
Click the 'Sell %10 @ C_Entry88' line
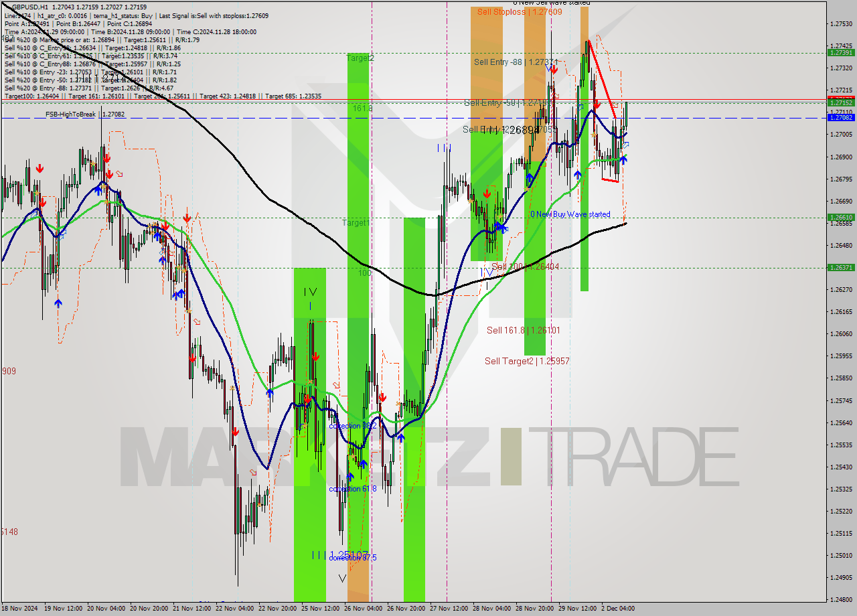(92, 64)
